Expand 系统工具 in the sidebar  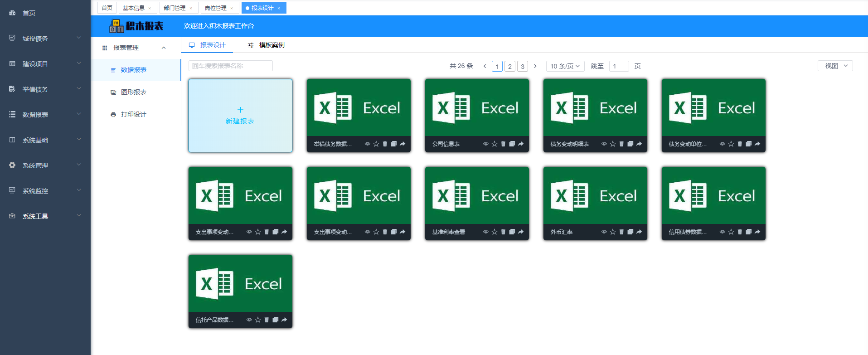click(x=45, y=216)
